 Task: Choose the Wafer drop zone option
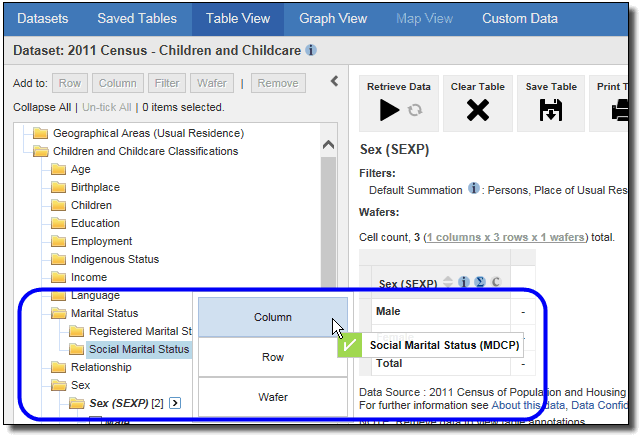click(272, 397)
